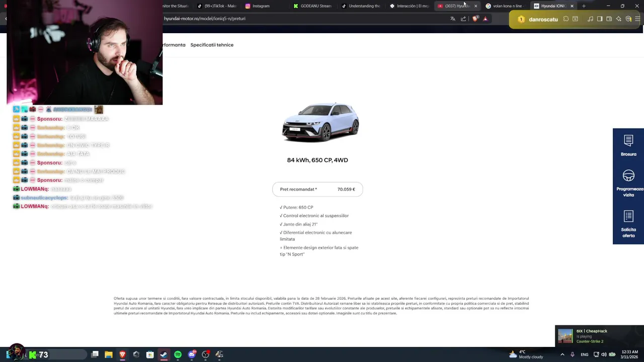Open the Solicita oferta side button
The image size is (644, 362).
point(628,224)
